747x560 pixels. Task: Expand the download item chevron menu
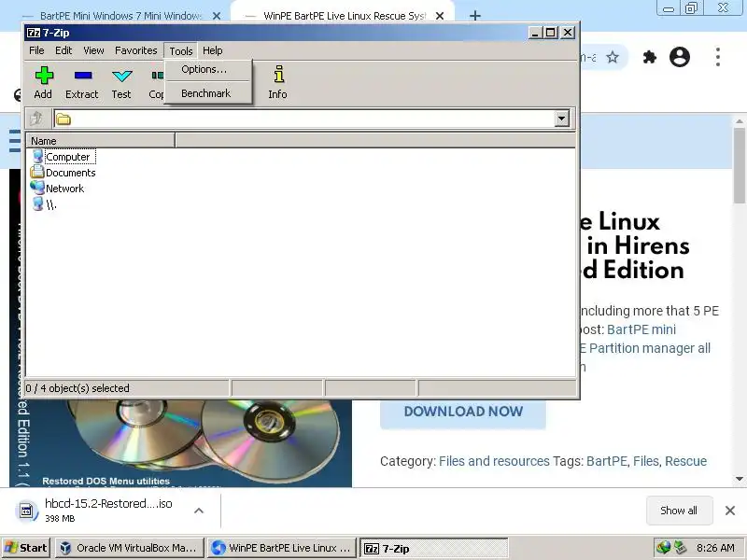[x=199, y=511]
